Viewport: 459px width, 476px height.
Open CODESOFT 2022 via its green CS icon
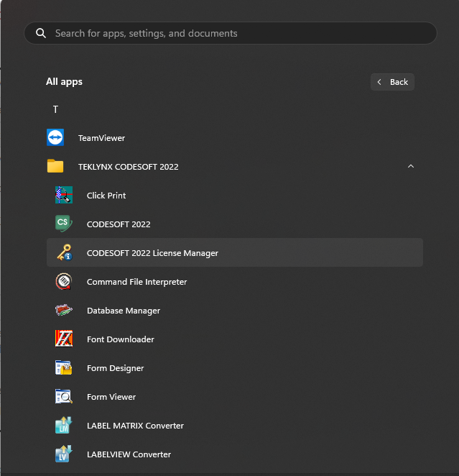[x=64, y=224]
